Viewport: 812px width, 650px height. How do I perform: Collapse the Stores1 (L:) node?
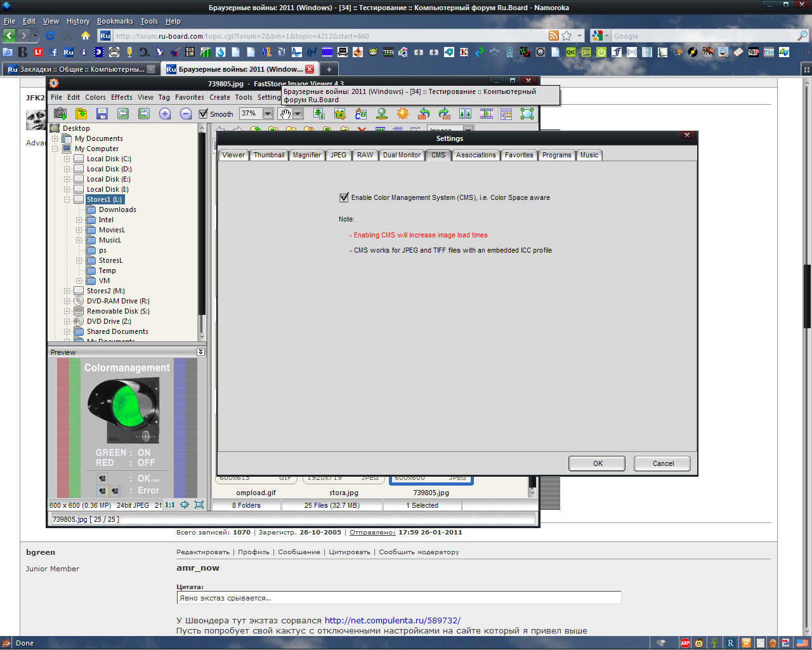(x=67, y=199)
